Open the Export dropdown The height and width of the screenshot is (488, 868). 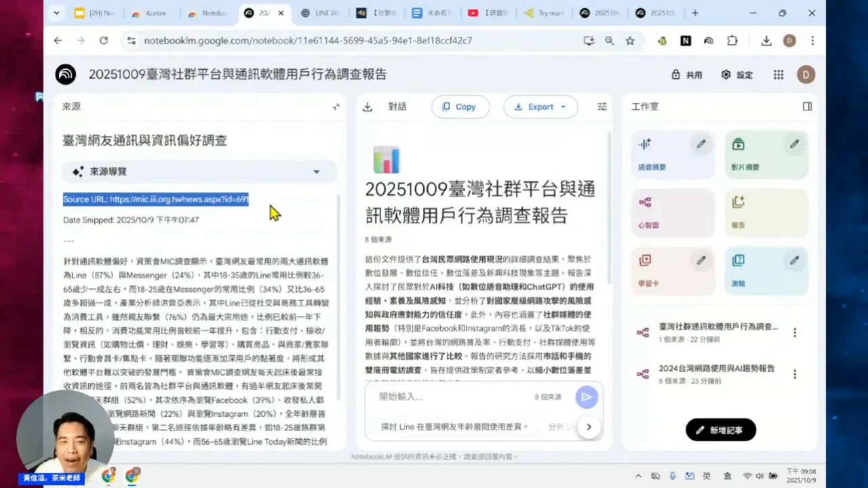click(540, 106)
